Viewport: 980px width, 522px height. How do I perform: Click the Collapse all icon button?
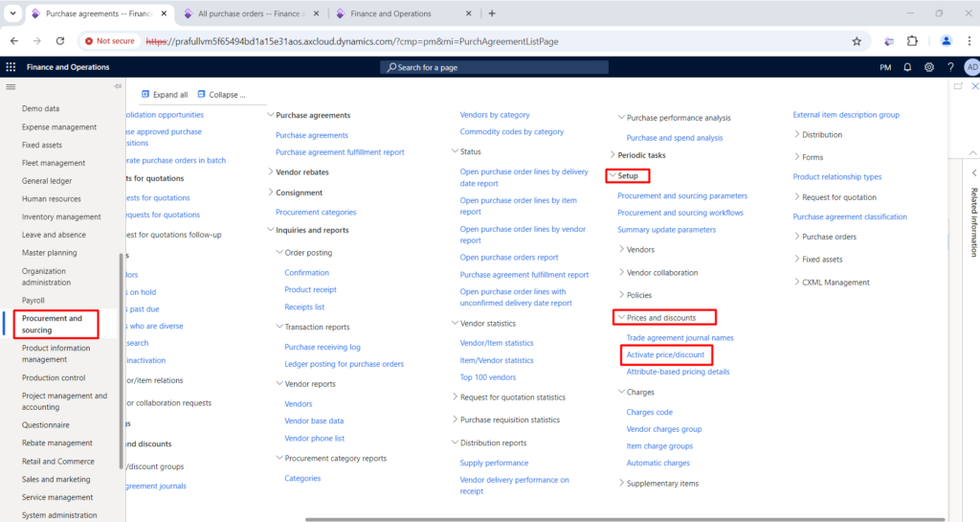tap(222, 95)
